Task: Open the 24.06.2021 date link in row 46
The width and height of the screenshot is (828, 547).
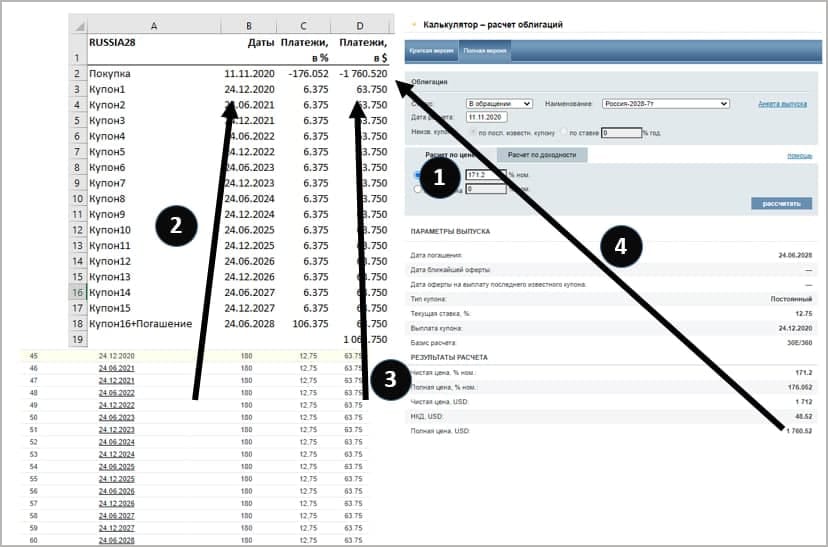Action: pos(115,368)
